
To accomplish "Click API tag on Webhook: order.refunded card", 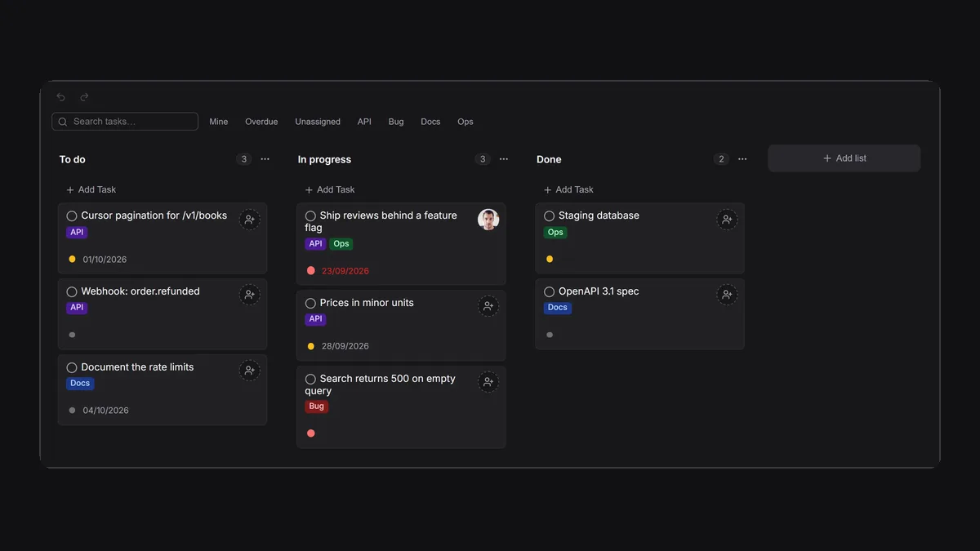I will [77, 308].
